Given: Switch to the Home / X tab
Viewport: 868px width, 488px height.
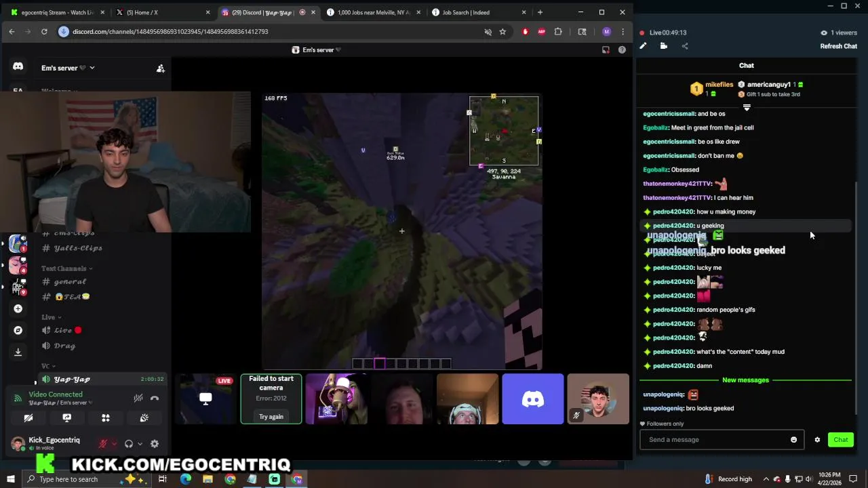Looking at the screenshot, I should pos(163,12).
